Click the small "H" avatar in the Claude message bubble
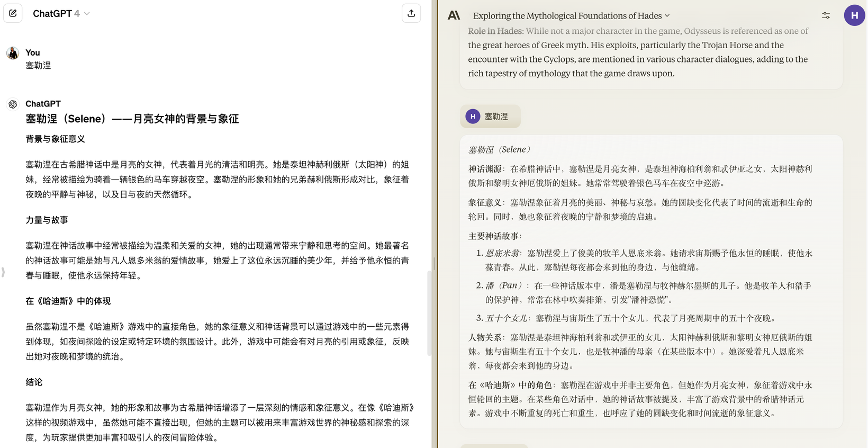Viewport: 868px width, 448px height. point(473,117)
